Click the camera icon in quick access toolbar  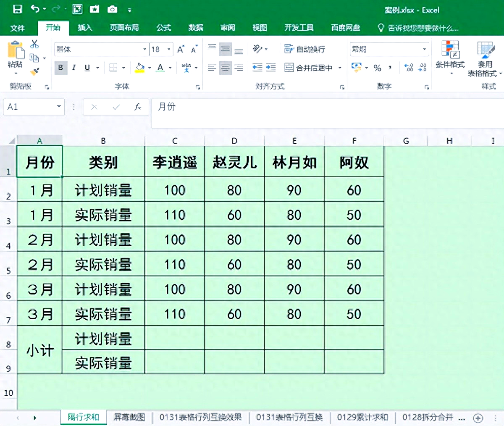[x=112, y=9]
